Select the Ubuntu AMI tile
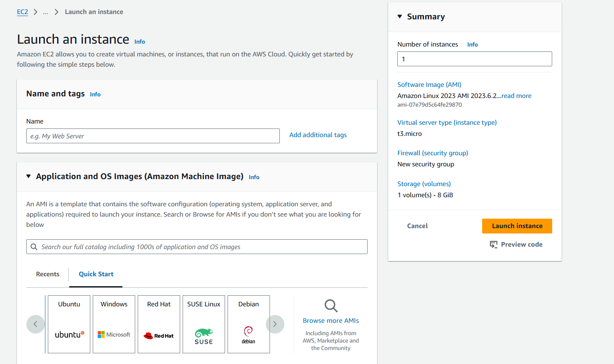The width and height of the screenshot is (614, 364). pos(69,324)
